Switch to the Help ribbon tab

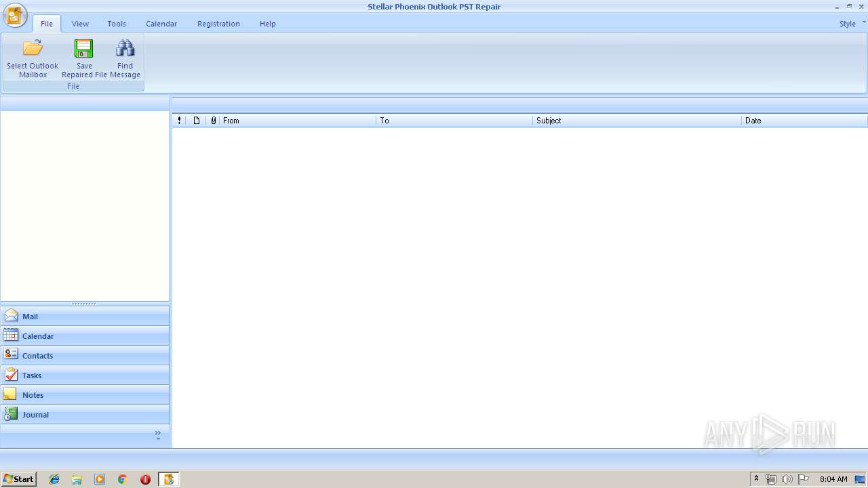click(268, 24)
